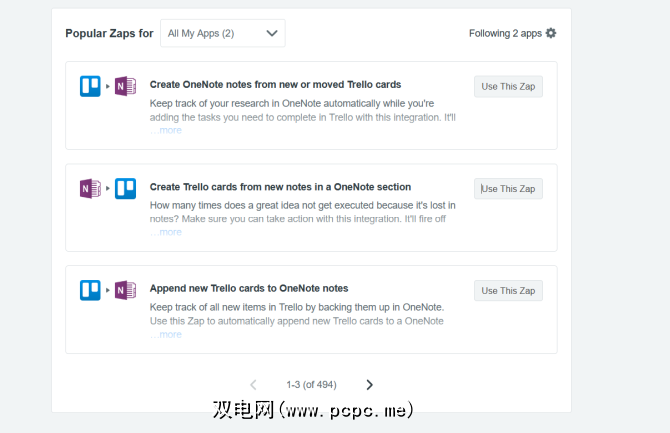Click Trello icon in third zap

point(90,290)
